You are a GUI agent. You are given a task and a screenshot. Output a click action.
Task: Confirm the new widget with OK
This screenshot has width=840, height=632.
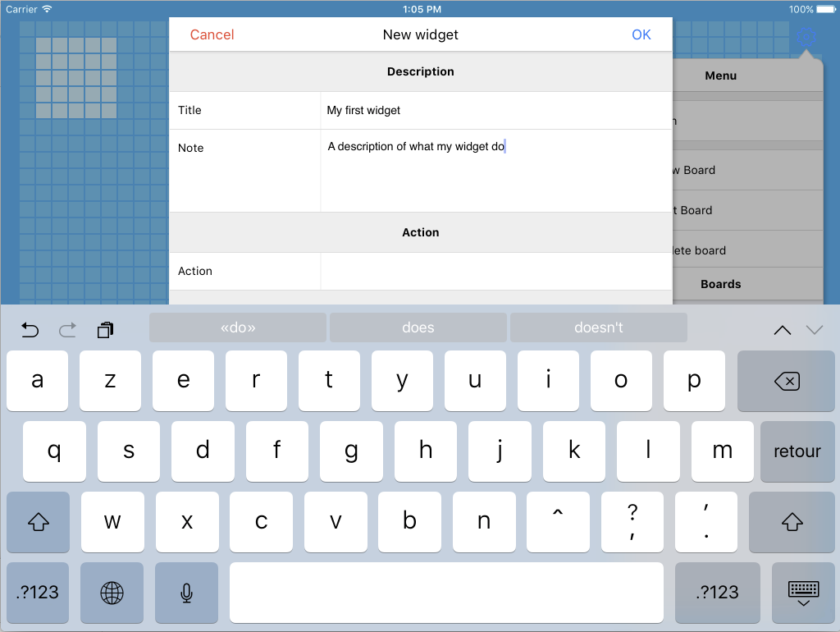pos(641,34)
